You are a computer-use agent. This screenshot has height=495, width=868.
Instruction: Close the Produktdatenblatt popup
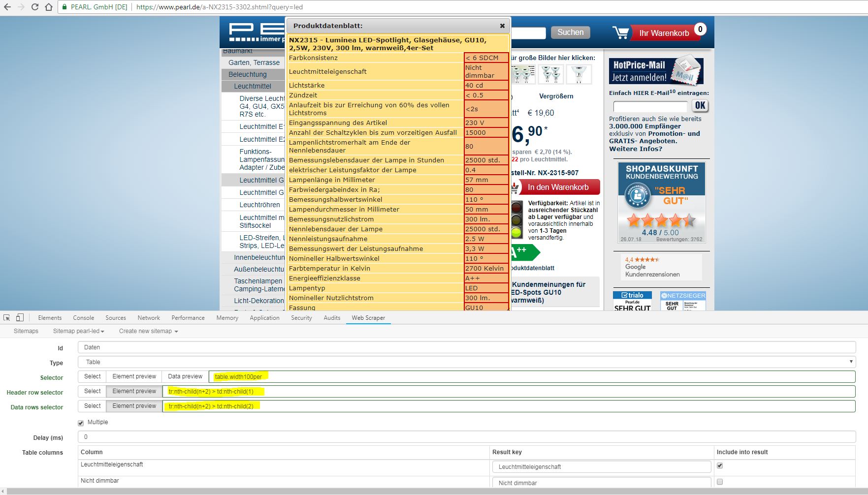[502, 26]
